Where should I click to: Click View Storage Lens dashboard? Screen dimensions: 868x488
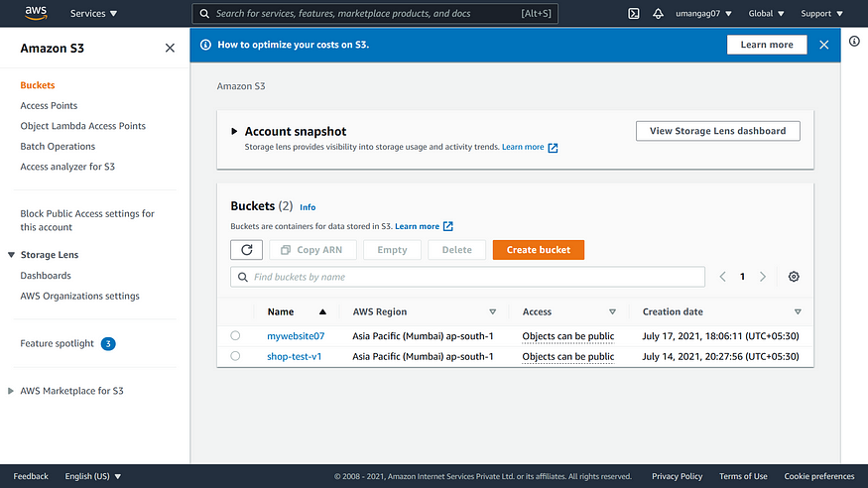click(x=717, y=131)
